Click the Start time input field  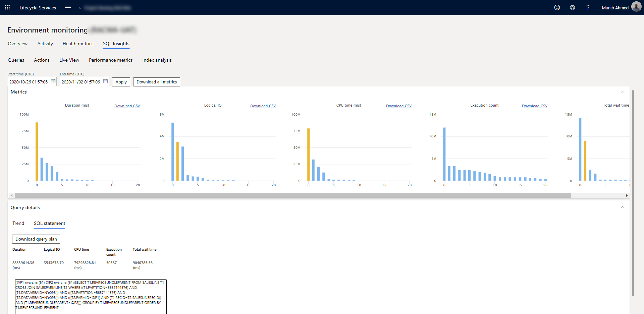tap(29, 82)
